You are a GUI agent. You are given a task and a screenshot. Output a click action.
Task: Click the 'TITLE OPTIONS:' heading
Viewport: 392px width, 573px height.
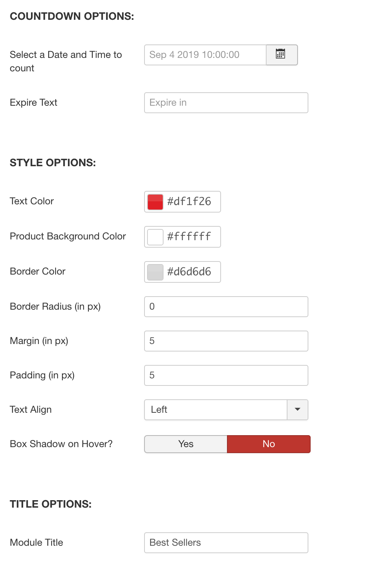51,504
